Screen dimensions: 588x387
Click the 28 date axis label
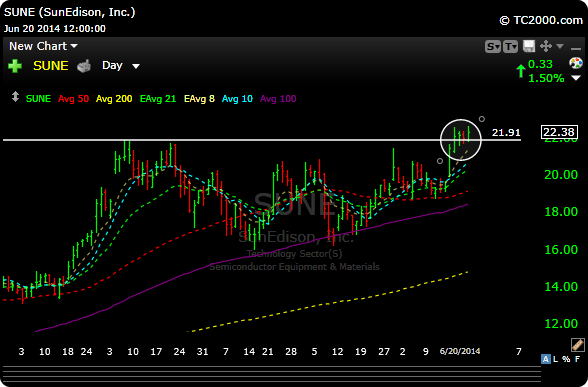coord(291,352)
